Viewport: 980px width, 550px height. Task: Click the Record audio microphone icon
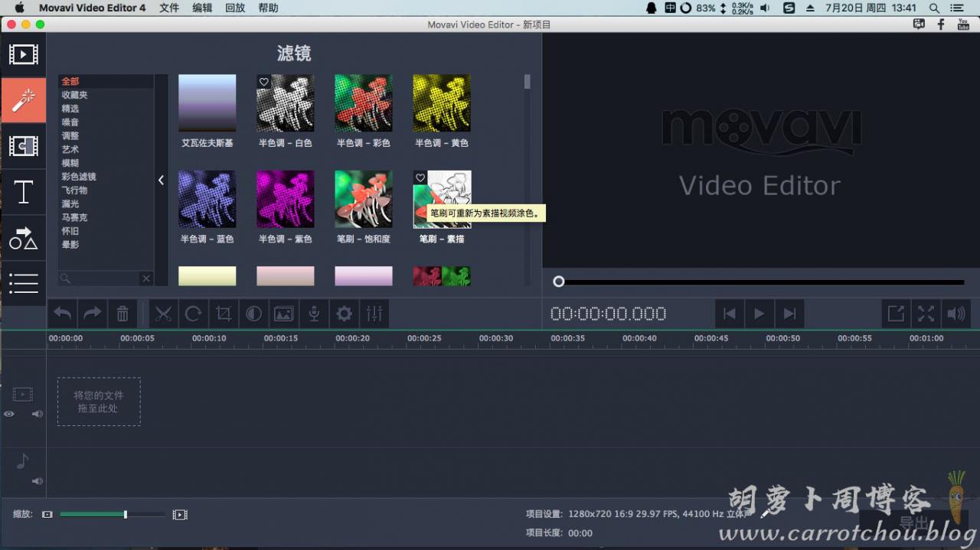(x=314, y=314)
